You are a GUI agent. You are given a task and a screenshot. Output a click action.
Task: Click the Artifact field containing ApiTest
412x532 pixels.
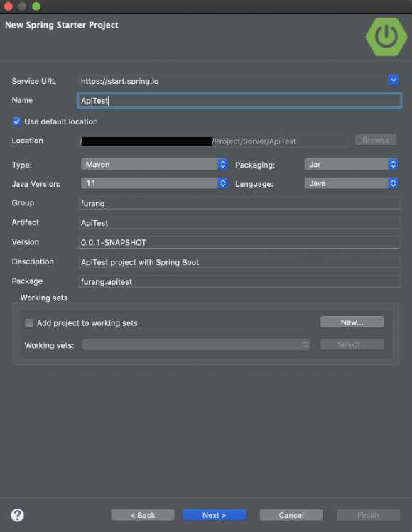pos(239,223)
